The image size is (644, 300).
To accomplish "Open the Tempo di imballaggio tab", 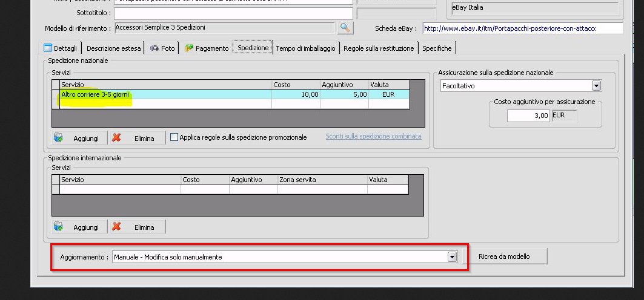I will [x=305, y=48].
